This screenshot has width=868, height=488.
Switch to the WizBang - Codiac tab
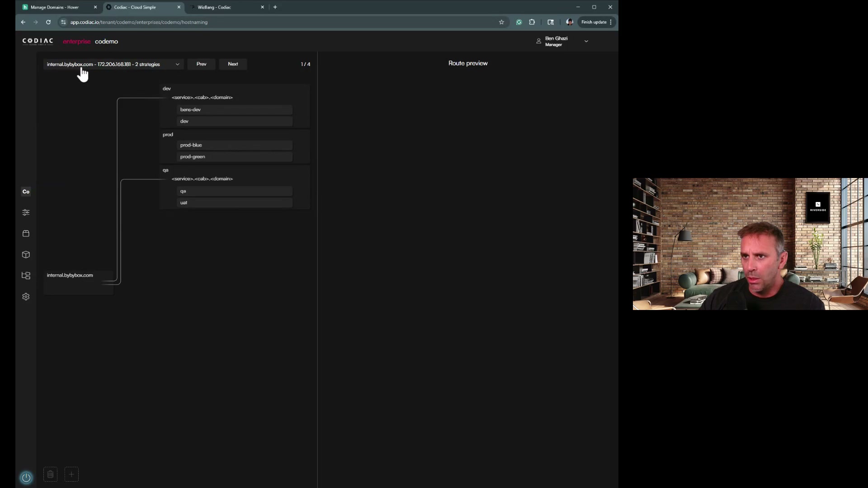[214, 7]
